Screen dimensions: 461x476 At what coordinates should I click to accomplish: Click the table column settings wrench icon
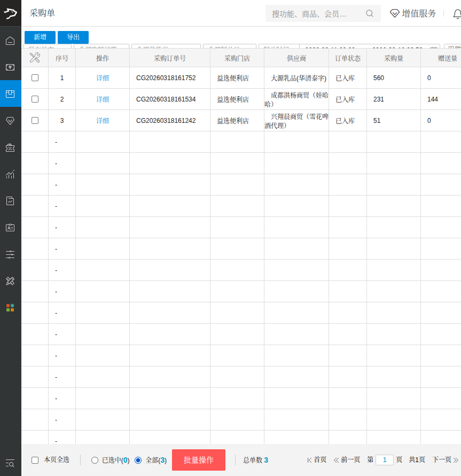click(x=35, y=58)
